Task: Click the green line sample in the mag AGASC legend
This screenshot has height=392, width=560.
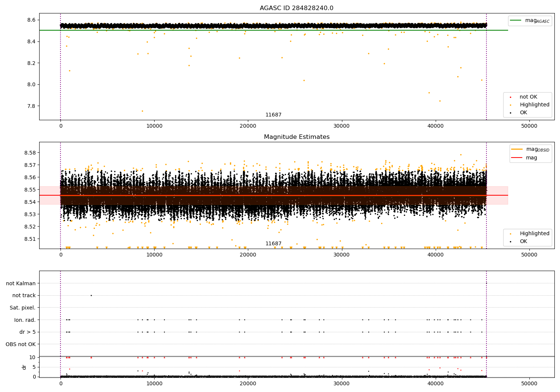Action: point(516,21)
